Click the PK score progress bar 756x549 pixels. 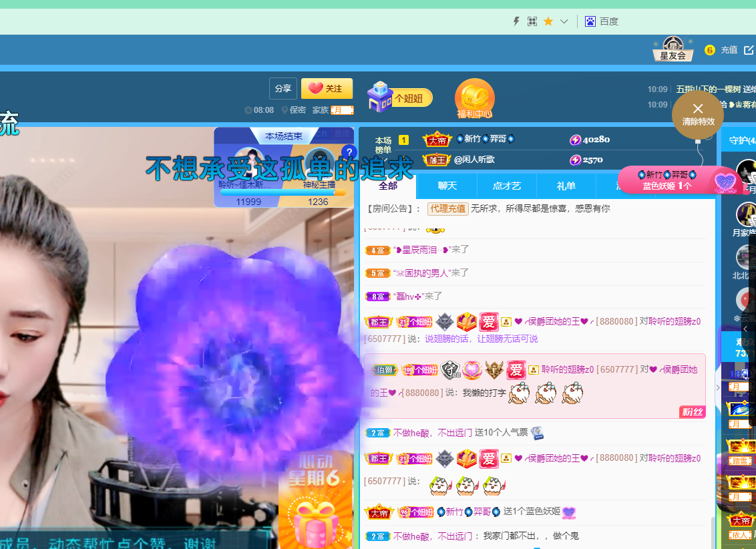[x=283, y=192]
